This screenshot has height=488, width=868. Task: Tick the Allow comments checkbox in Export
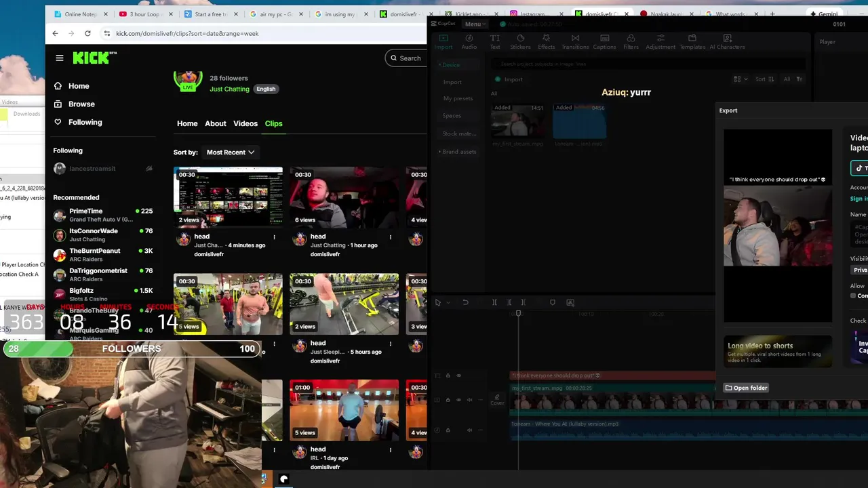click(x=853, y=296)
